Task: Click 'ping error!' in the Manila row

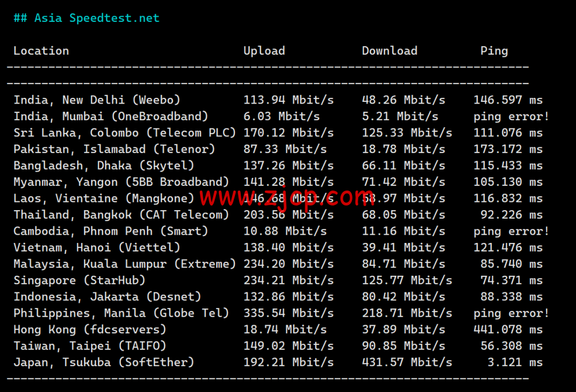Action: tap(511, 314)
